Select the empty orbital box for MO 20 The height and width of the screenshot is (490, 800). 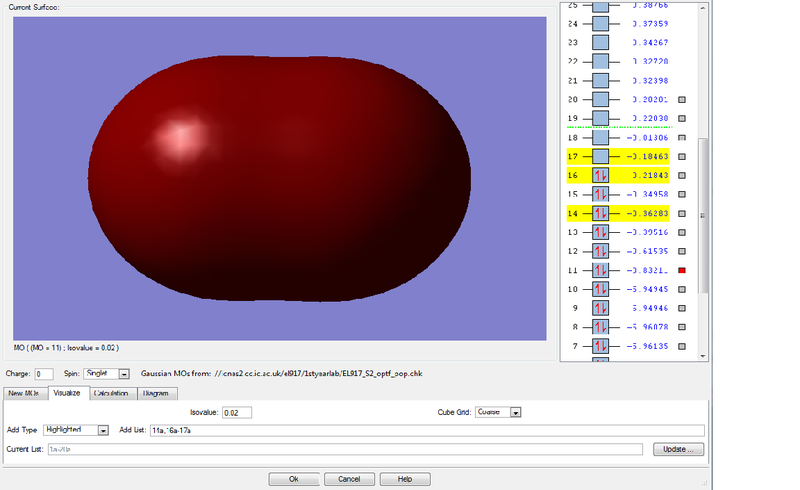(x=601, y=100)
